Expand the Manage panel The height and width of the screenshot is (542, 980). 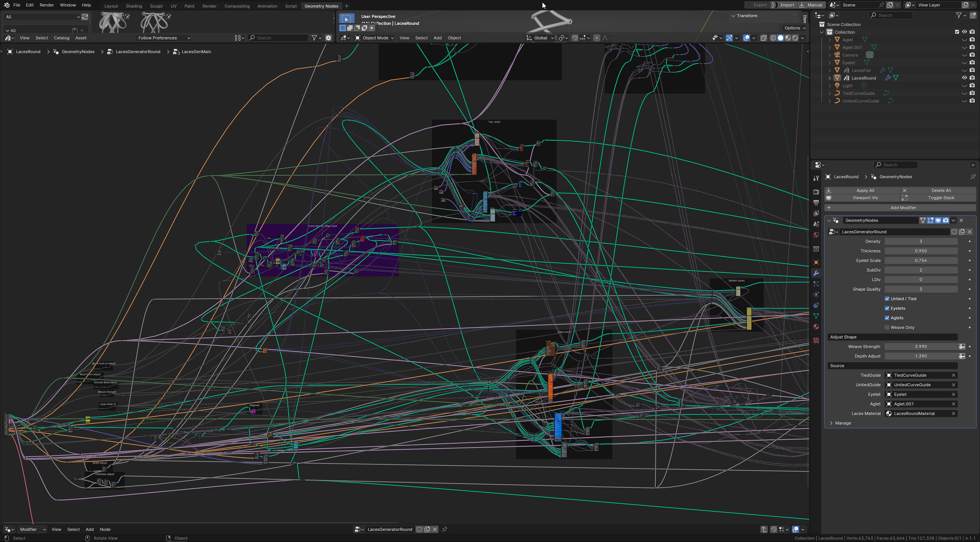(x=843, y=423)
